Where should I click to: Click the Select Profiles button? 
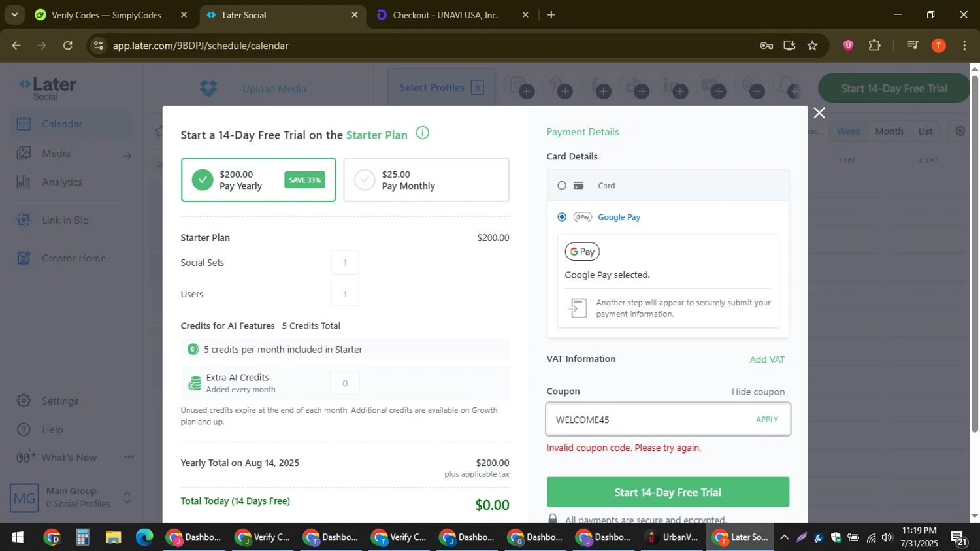coord(441,88)
